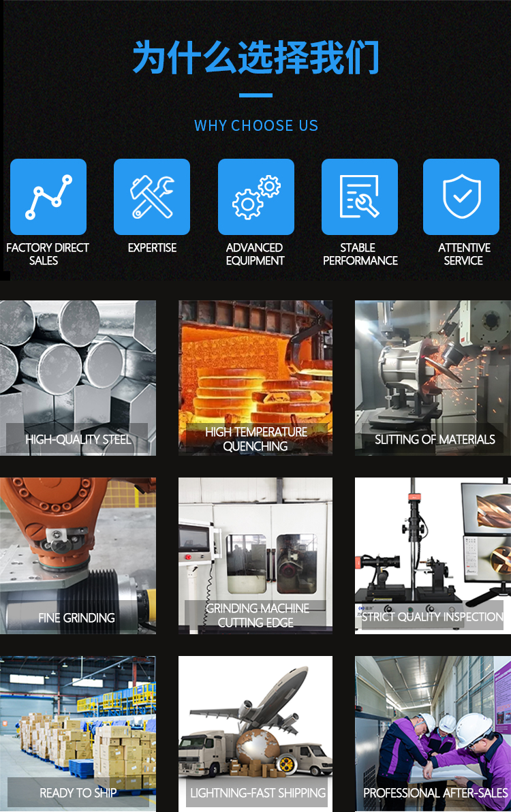511x812 pixels.
Task: Click the ATTENTIVE SERVICE label
Action: [x=463, y=254]
